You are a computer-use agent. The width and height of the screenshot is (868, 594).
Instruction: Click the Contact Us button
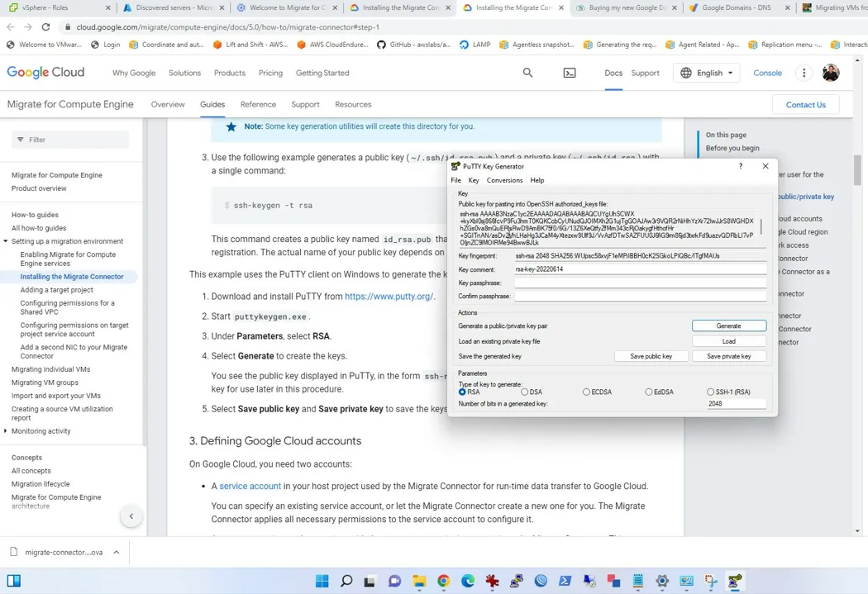click(x=805, y=105)
